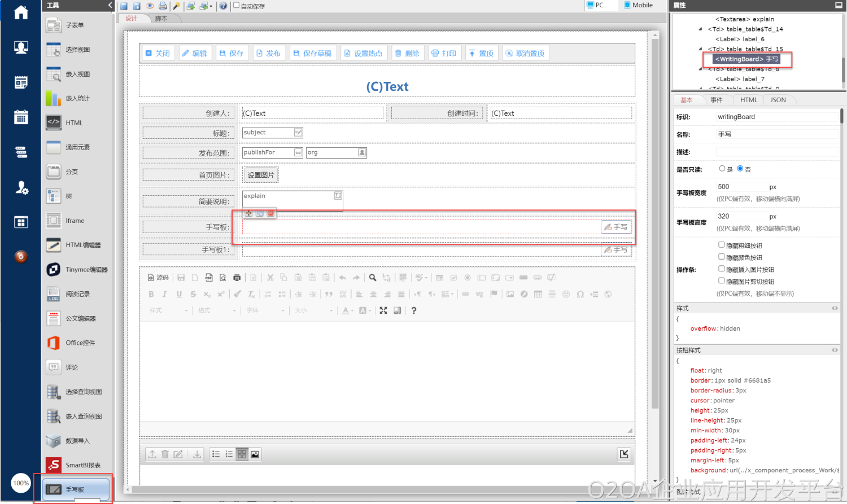847x504 pixels.
Task: Switch to the 脚本 tab
Action: coord(161,19)
